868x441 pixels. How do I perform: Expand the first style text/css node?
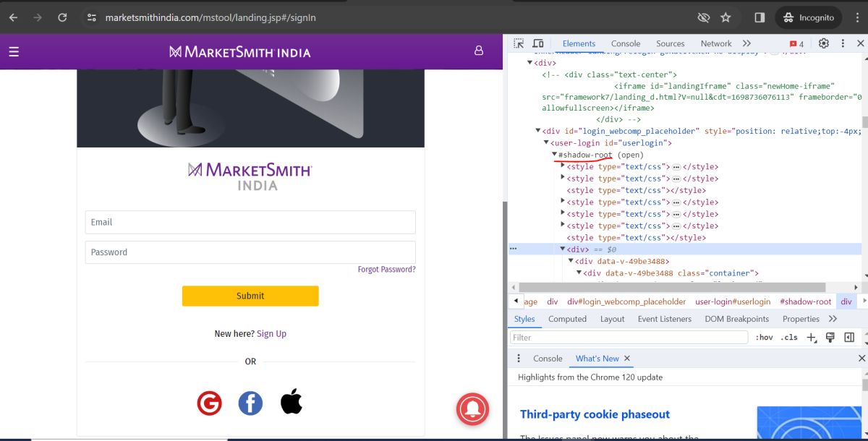(563, 166)
